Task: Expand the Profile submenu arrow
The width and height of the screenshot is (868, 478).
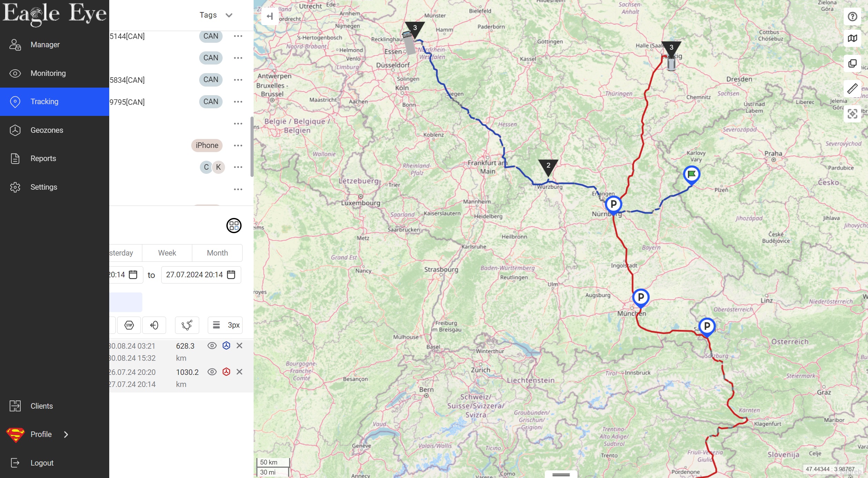Action: coord(66,435)
